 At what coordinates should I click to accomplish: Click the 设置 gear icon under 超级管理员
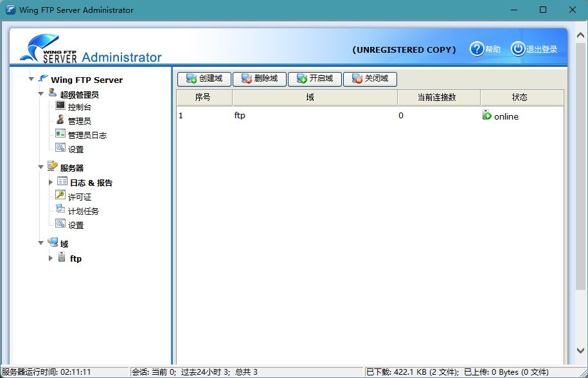coord(60,147)
